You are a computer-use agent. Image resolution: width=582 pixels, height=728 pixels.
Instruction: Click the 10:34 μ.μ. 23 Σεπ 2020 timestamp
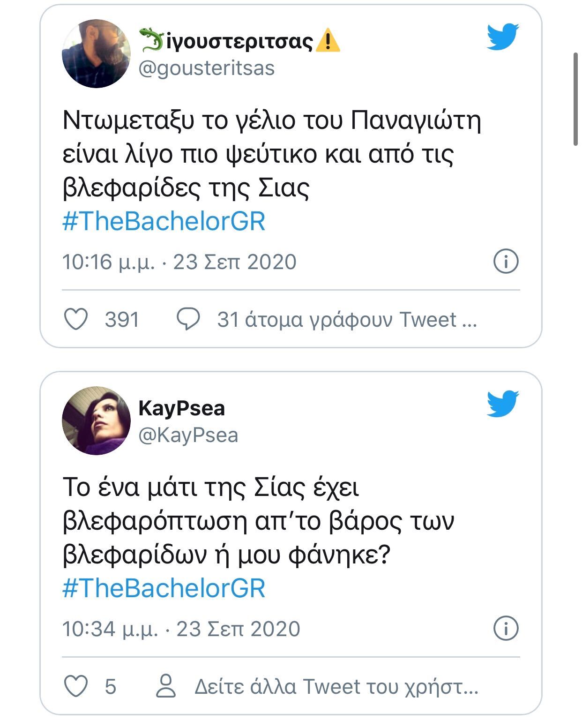tap(181, 629)
